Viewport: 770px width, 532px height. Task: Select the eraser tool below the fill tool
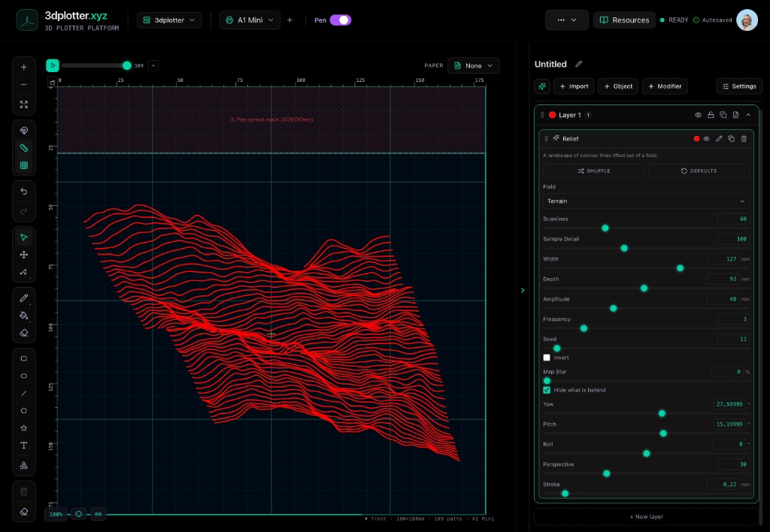[23, 333]
